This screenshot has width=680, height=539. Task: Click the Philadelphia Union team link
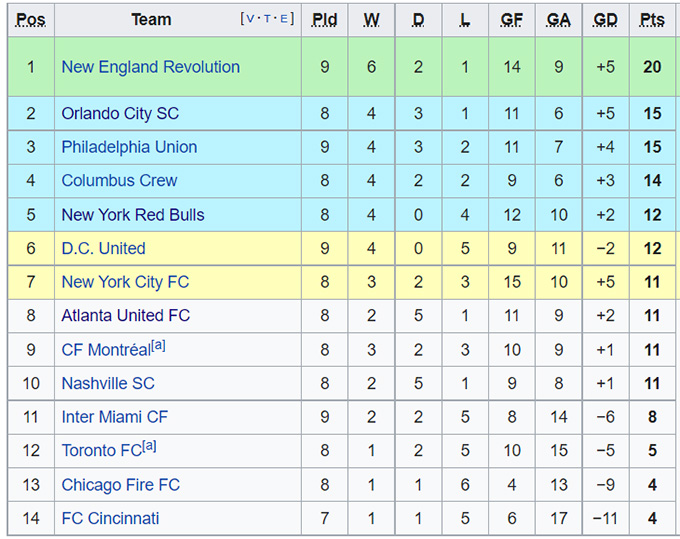pyautogui.click(x=129, y=147)
